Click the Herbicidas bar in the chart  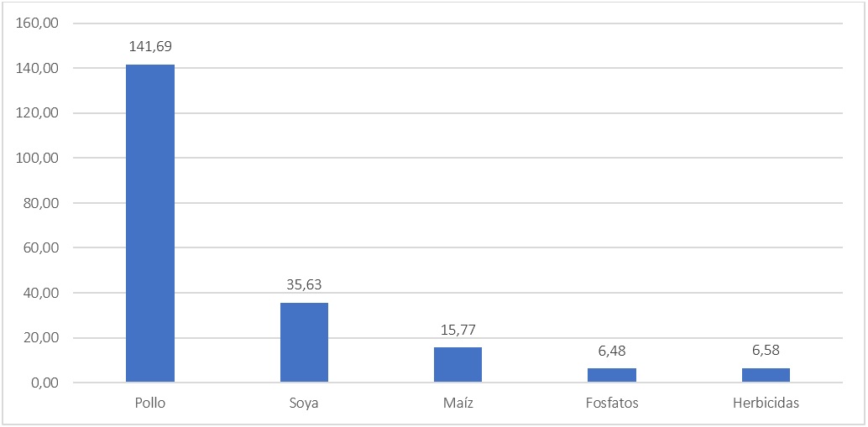(766, 375)
